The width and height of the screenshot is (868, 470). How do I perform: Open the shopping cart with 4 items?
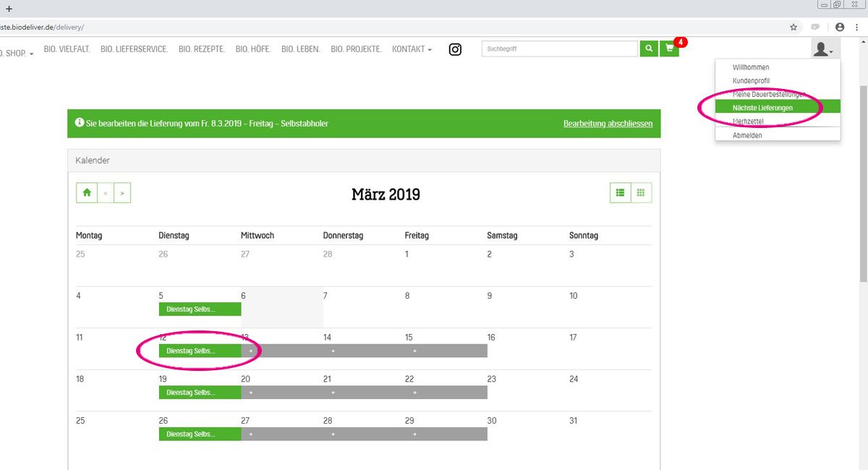pos(669,49)
